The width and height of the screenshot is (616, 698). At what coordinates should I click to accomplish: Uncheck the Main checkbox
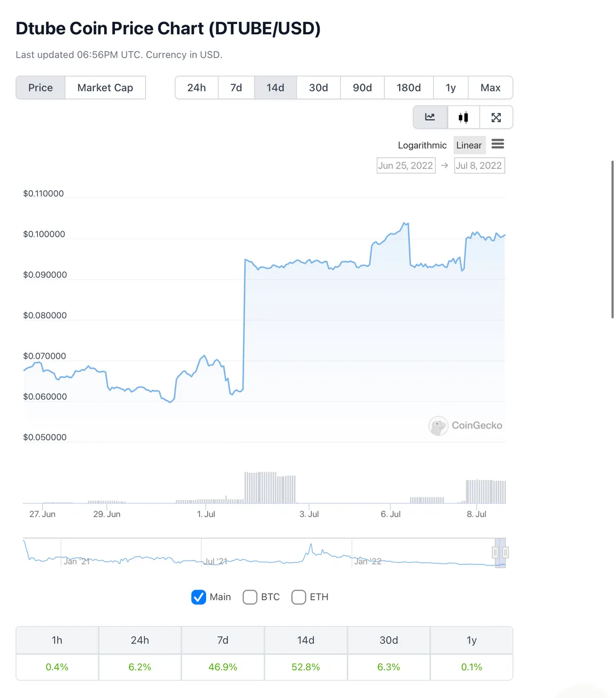coord(198,597)
